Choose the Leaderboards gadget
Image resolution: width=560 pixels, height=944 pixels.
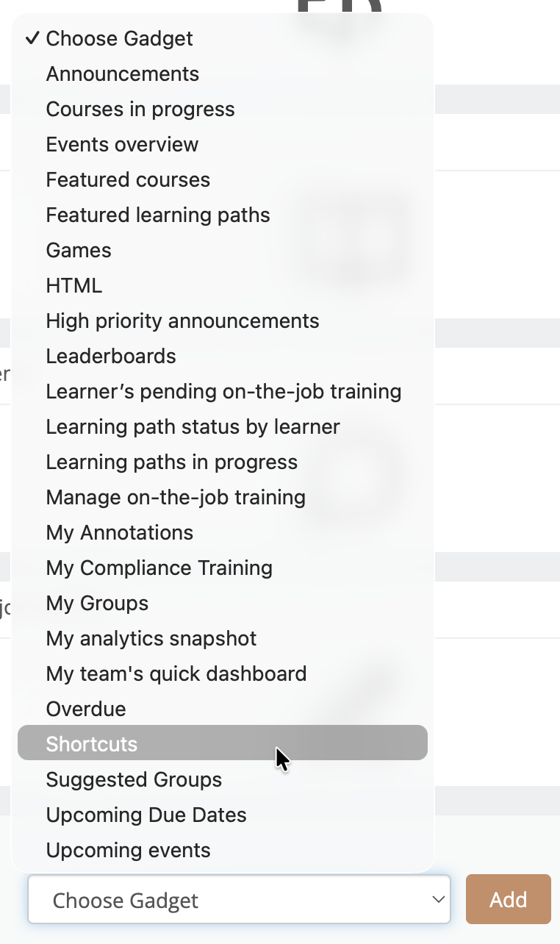pyautogui.click(x=111, y=357)
